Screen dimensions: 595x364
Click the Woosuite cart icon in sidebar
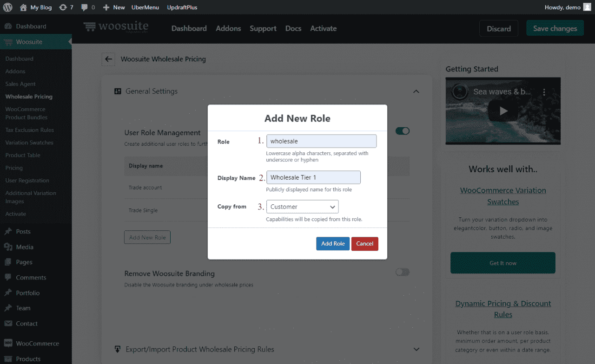pyautogui.click(x=8, y=42)
